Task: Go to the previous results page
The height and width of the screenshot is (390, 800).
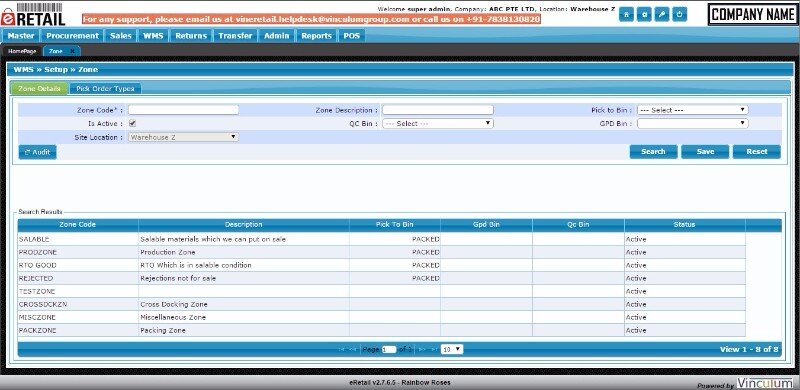Action: [x=353, y=350]
